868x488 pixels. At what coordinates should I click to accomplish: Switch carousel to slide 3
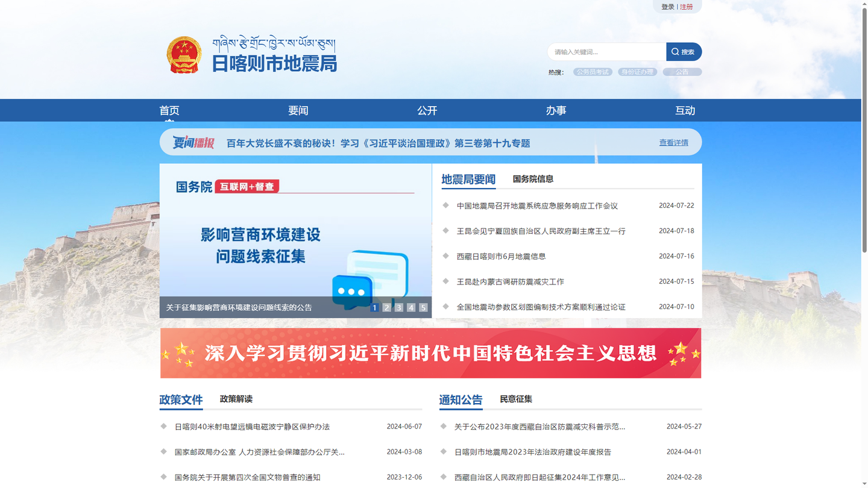point(399,307)
